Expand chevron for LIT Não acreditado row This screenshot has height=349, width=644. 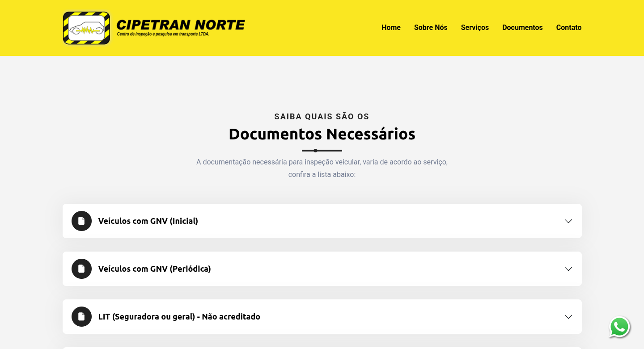(568, 317)
